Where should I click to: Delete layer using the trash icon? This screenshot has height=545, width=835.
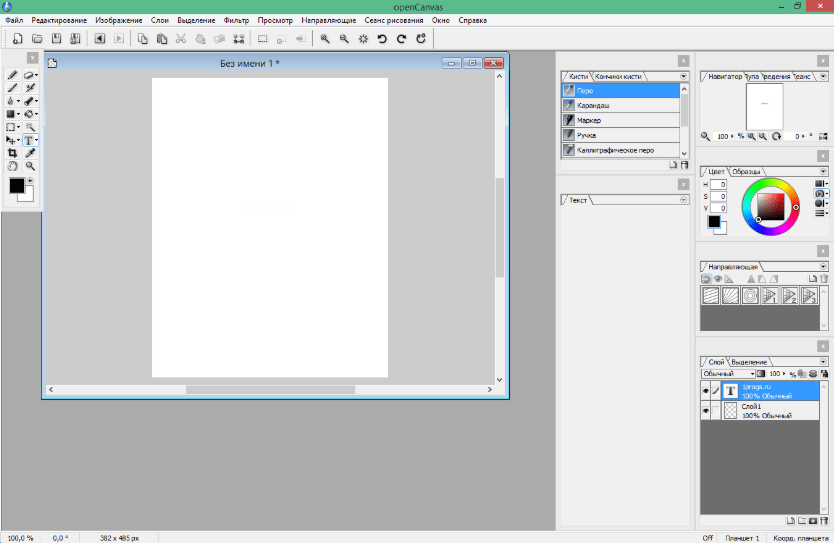pos(824,521)
